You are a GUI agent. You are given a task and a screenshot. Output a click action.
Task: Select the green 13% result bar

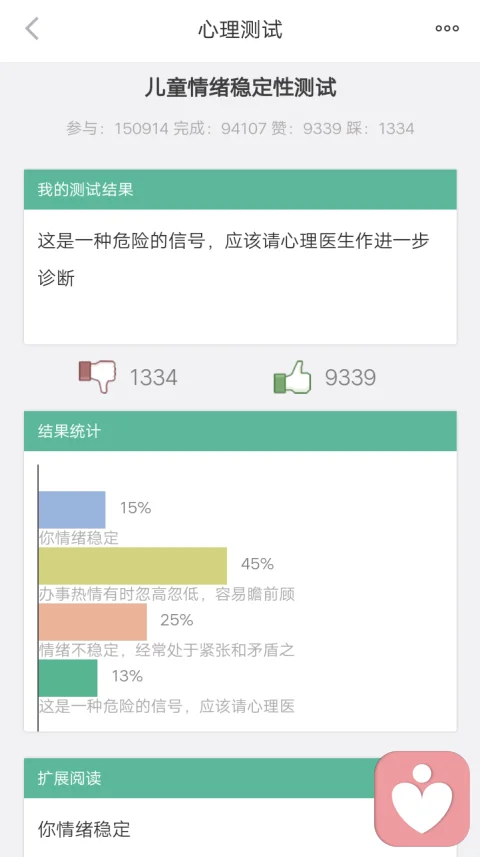coord(68,678)
